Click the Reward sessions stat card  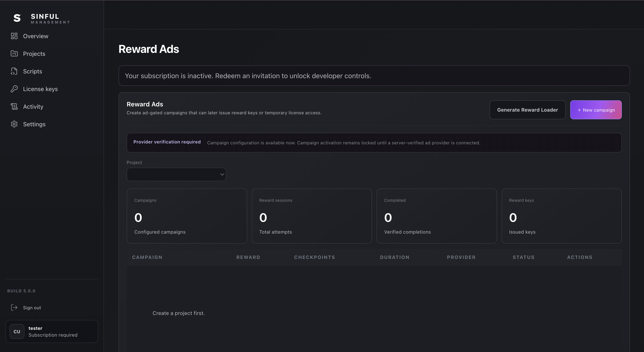312,216
